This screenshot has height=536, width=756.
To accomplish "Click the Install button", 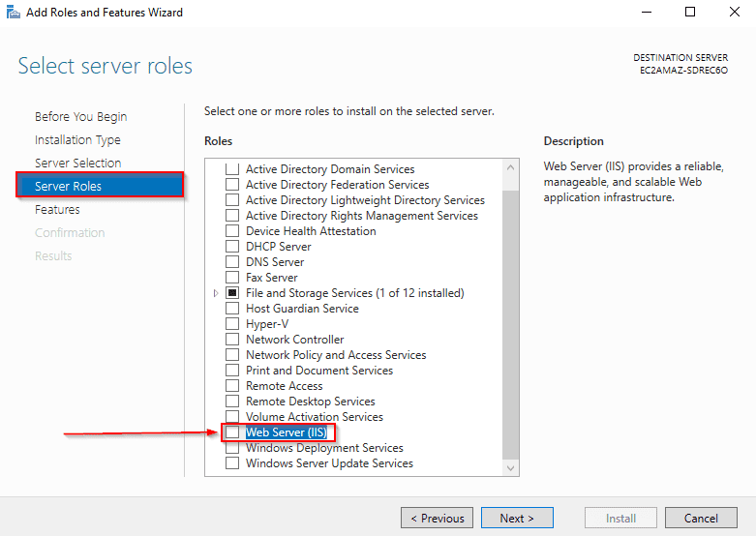I will pos(621,518).
